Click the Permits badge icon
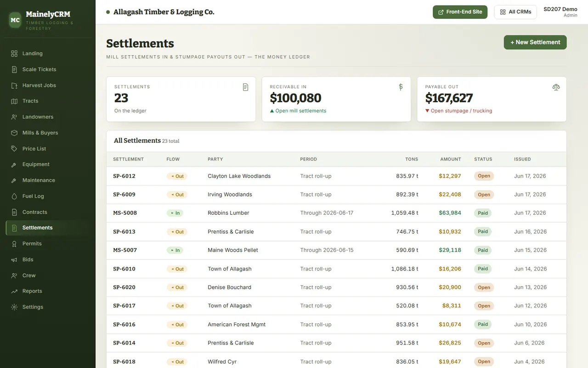The width and height of the screenshot is (588, 368). click(14, 244)
